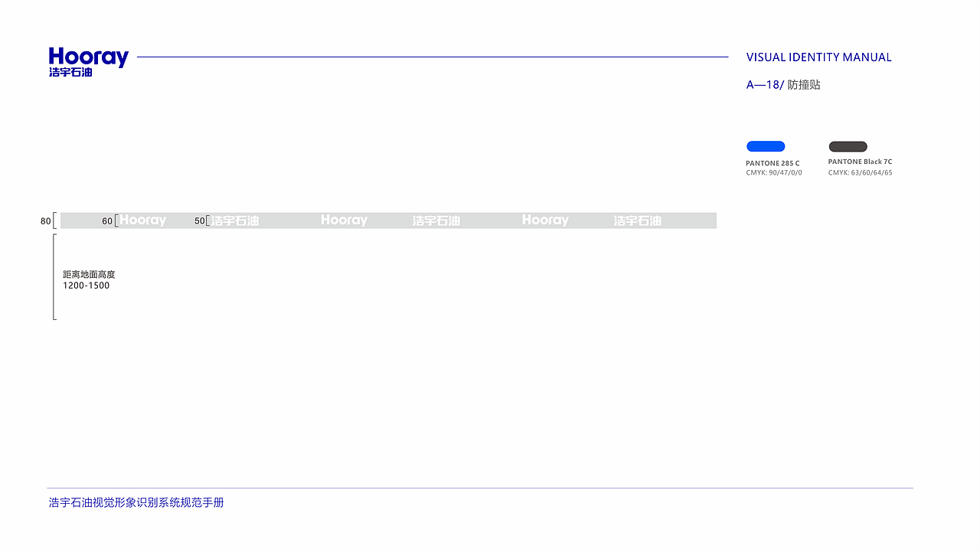
Task: Click the "80" strip height dimension label
Action: tap(45, 221)
